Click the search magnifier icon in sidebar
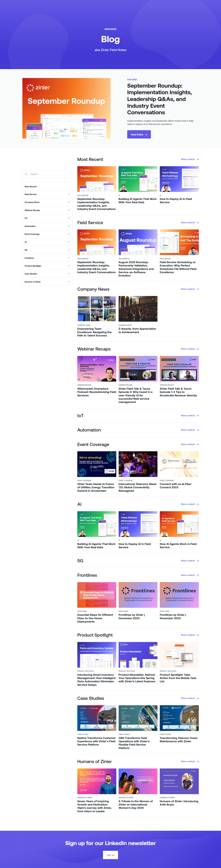Screen dimensions: 221x868 26,174
